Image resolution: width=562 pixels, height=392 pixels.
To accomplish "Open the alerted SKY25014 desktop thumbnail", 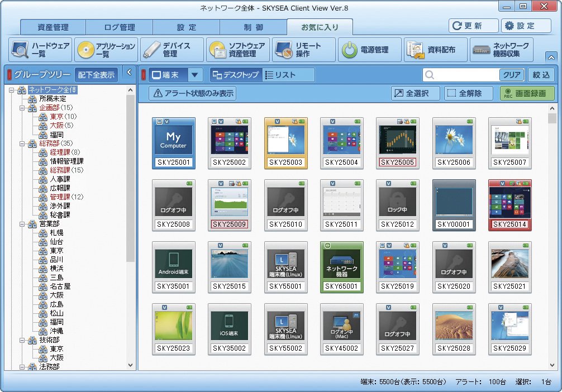I will [x=509, y=205].
